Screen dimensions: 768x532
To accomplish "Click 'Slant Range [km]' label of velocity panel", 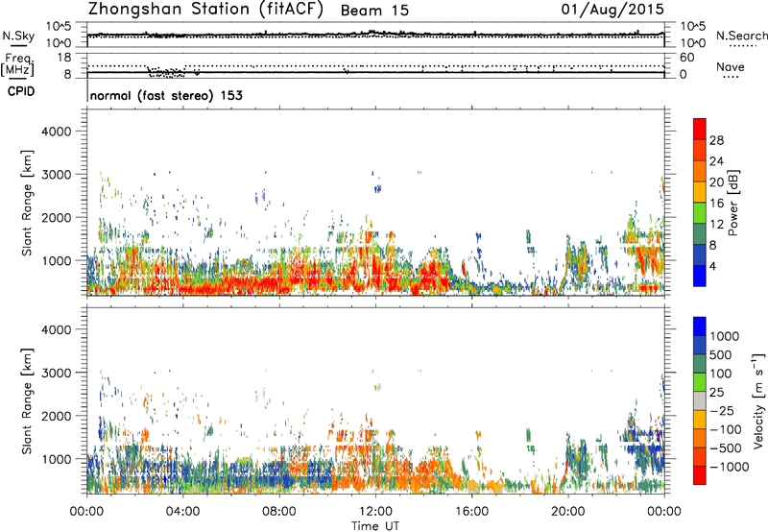I will pyautogui.click(x=27, y=401).
